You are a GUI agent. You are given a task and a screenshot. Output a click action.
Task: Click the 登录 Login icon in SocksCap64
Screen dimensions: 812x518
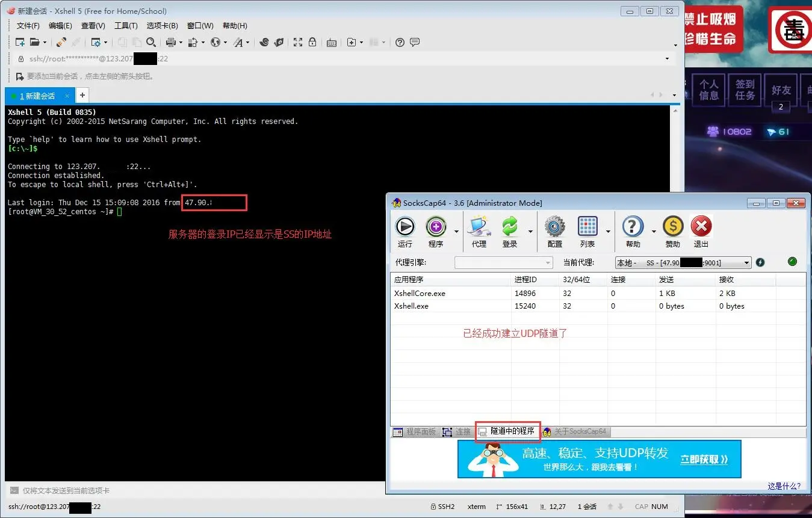click(510, 227)
